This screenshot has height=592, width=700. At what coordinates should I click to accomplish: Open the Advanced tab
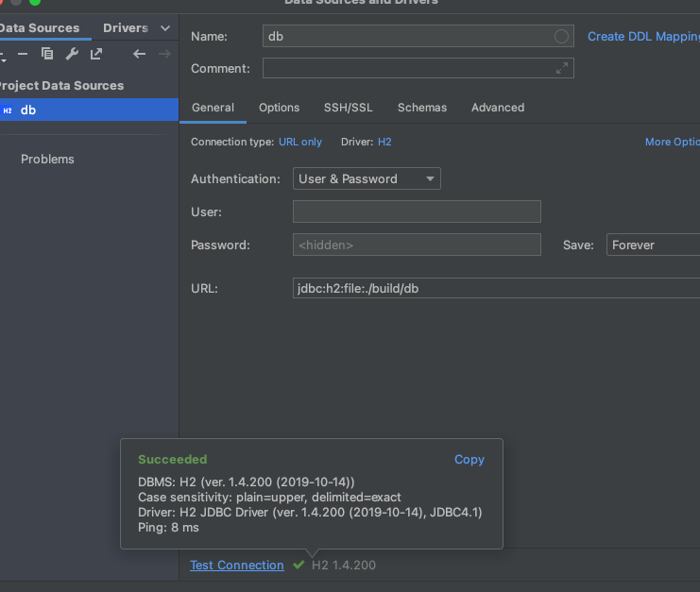click(x=498, y=108)
